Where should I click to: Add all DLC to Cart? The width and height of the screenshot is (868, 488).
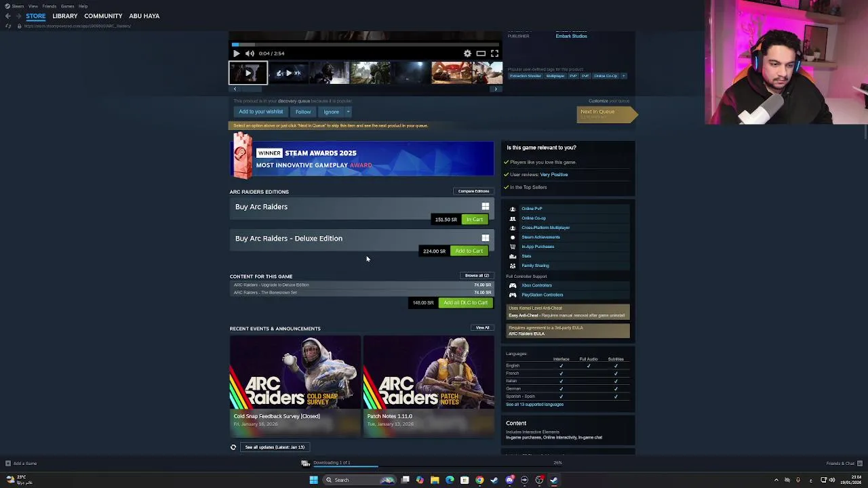465,303
